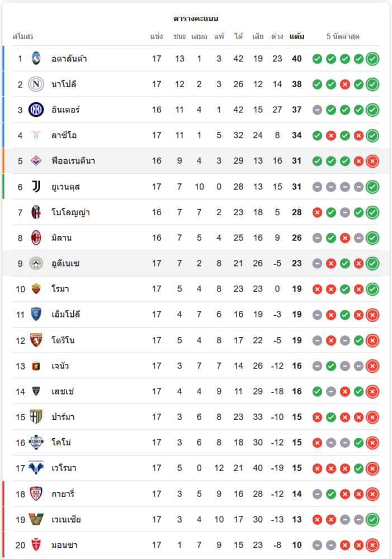This screenshot has width=392, height=559.
Task: Click the สโมสร club column header
Action: pyautogui.click(x=23, y=37)
